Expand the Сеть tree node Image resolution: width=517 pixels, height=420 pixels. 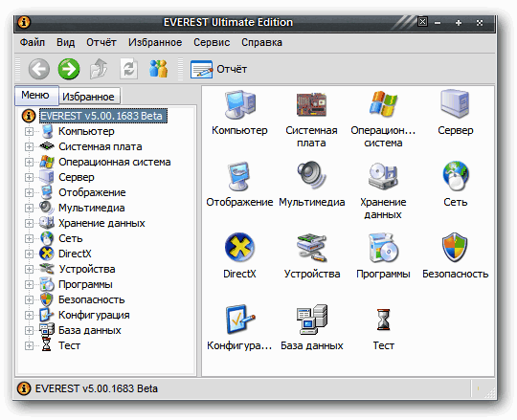[x=29, y=238]
